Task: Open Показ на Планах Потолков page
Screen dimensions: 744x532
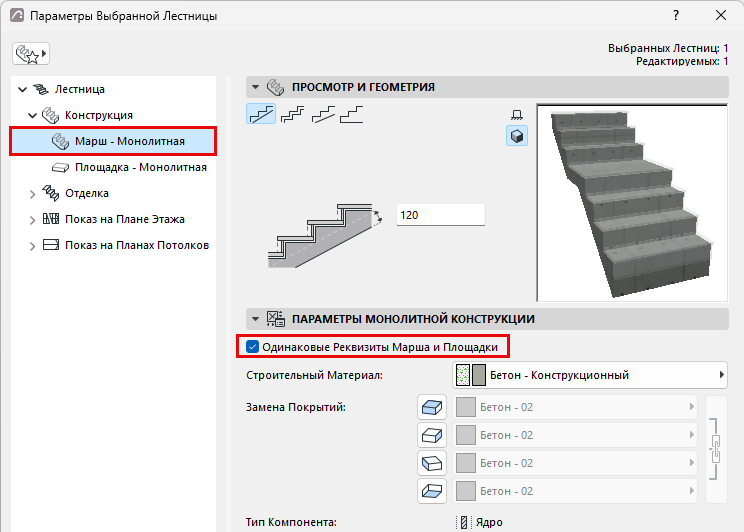Action: tap(137, 245)
